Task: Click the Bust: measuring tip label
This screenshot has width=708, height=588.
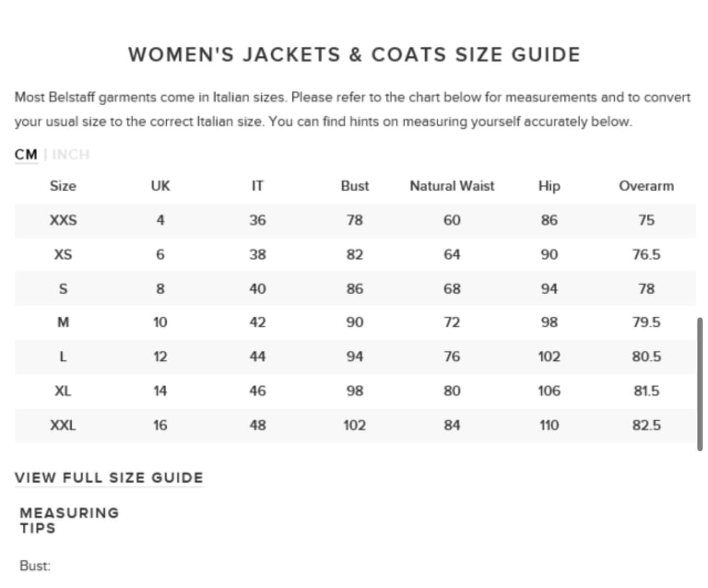Action: point(35,566)
